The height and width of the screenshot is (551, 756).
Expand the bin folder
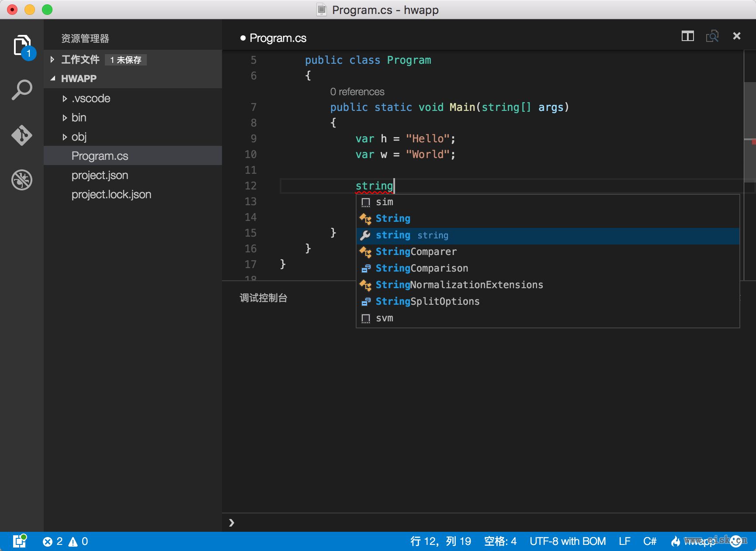pos(79,117)
